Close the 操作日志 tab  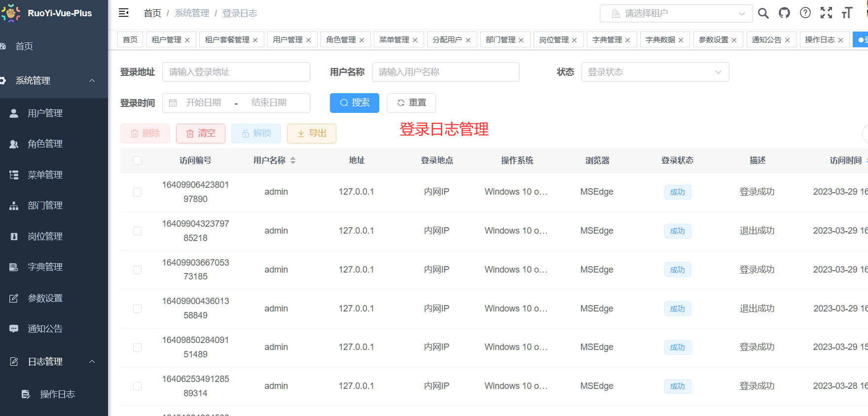[x=841, y=40]
